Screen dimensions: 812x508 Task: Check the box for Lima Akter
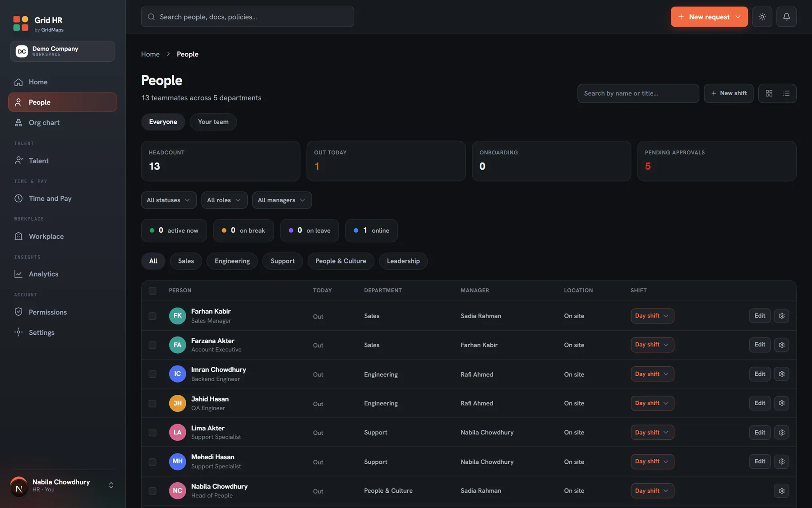coord(152,433)
